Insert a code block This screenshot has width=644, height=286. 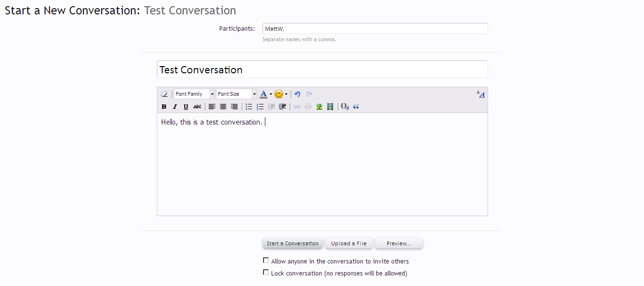pos(345,106)
